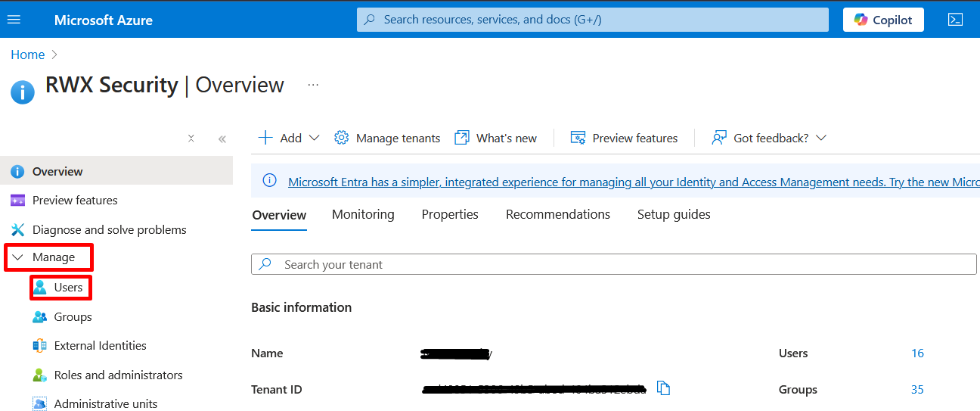Copy the Tenant ID with copy icon
980x411 pixels.
tap(663, 388)
